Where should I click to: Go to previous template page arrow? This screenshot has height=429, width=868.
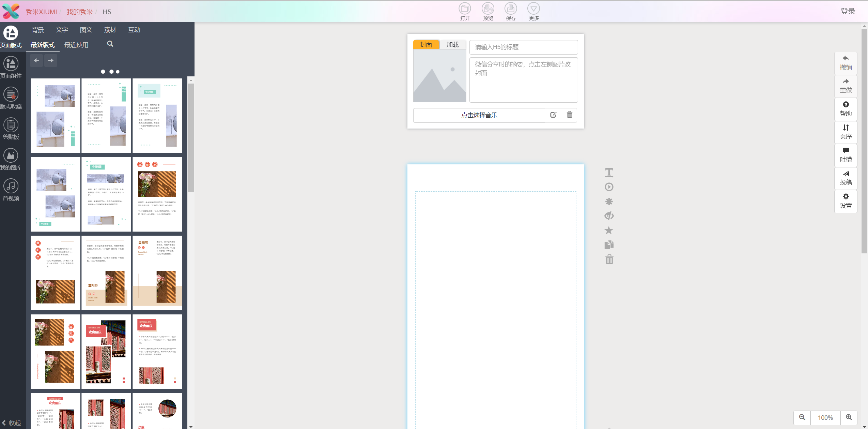(x=36, y=60)
